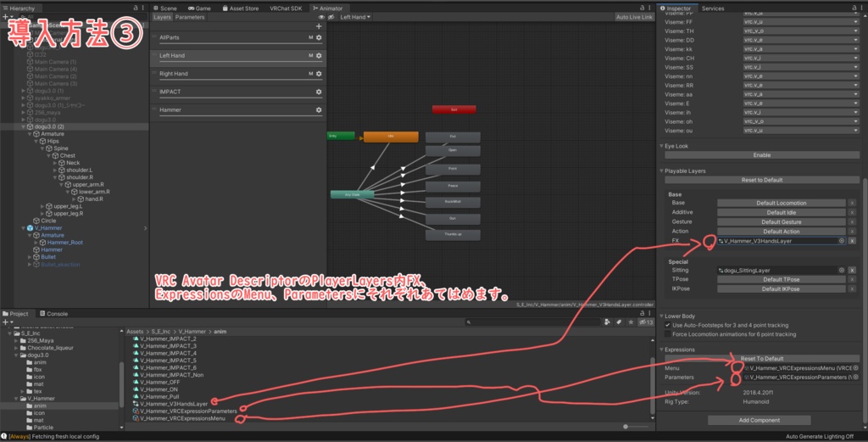The image size is (868, 442).
Task: Toggle Animator layer visibility eye icon
Action: [x=321, y=17]
